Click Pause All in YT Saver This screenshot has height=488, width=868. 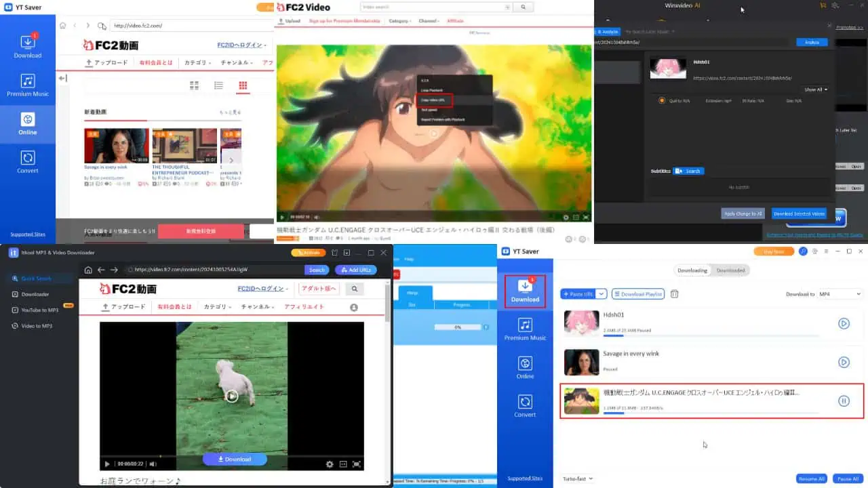(x=848, y=479)
